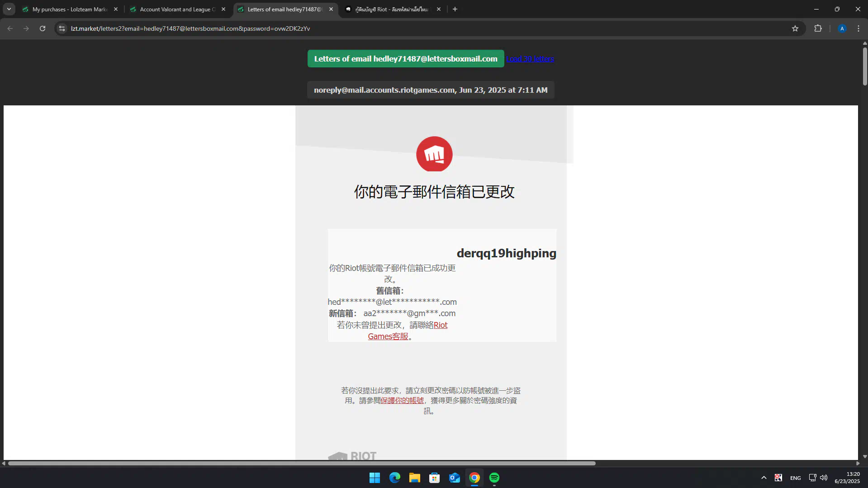The image size is (868, 488).
Task: Close the Riot recovery guide tab
Action: click(x=439, y=9)
